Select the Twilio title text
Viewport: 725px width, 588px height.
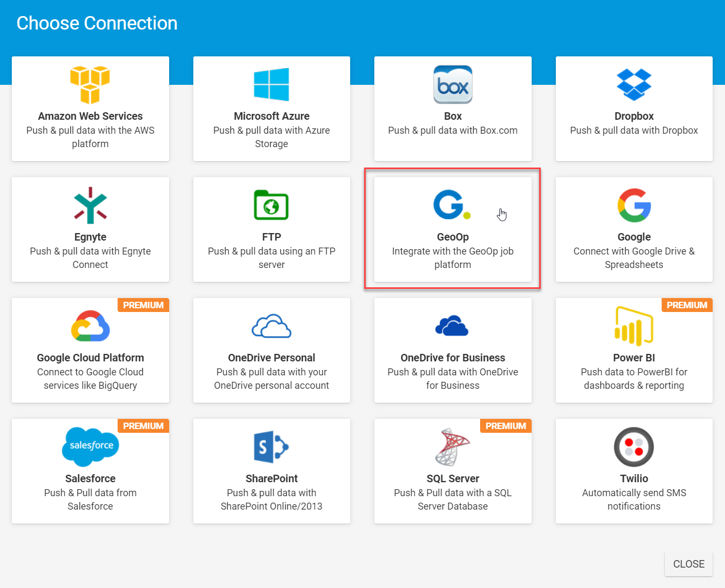click(634, 478)
